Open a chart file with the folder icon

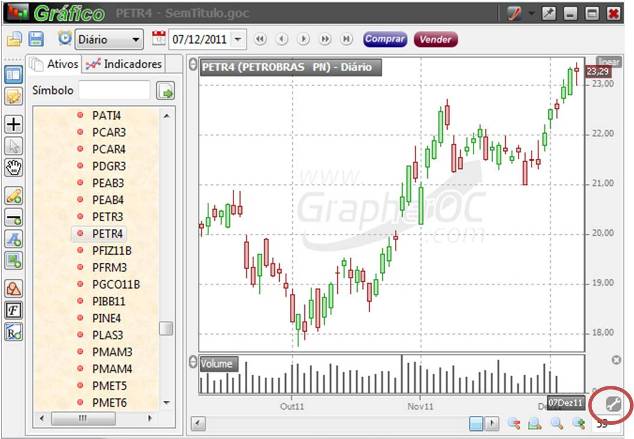pyautogui.click(x=14, y=39)
